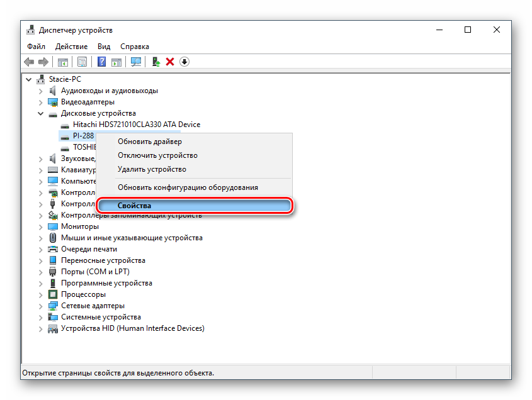Collapse the Дисковые устройства category

click(41, 113)
